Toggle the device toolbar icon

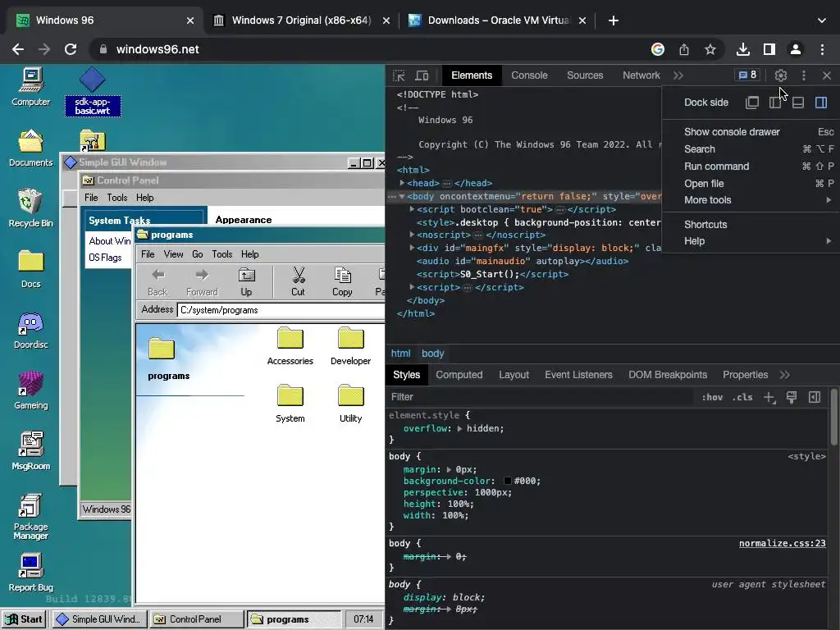tap(422, 75)
